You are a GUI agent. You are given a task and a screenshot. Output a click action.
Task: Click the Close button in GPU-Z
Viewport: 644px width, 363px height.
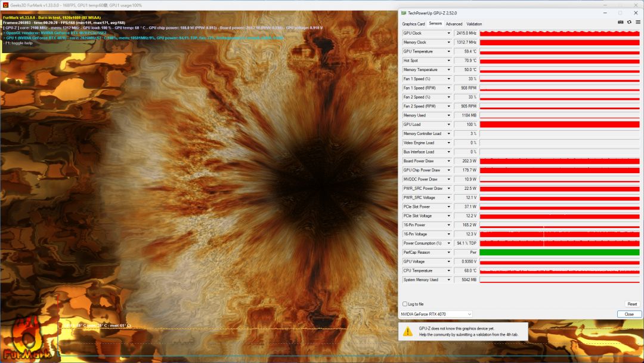pyautogui.click(x=629, y=314)
